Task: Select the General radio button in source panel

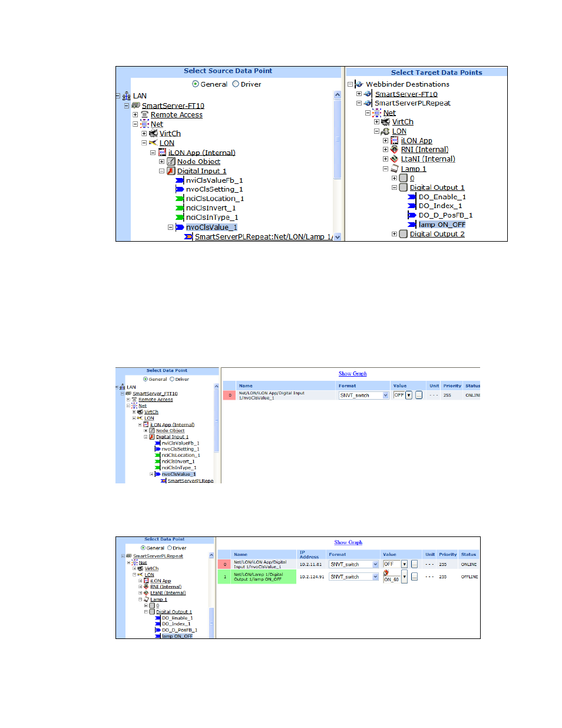Action: (x=196, y=84)
